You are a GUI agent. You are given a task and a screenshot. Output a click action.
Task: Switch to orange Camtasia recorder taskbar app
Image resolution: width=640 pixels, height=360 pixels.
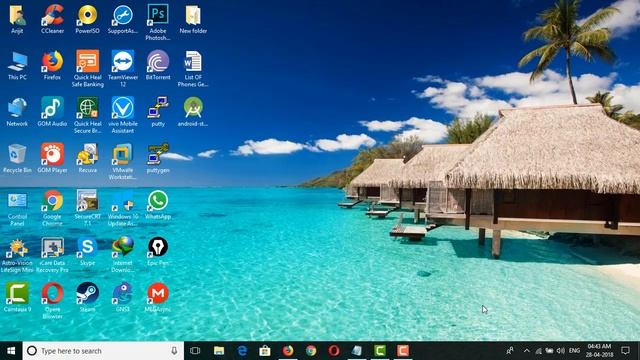[x=403, y=351]
